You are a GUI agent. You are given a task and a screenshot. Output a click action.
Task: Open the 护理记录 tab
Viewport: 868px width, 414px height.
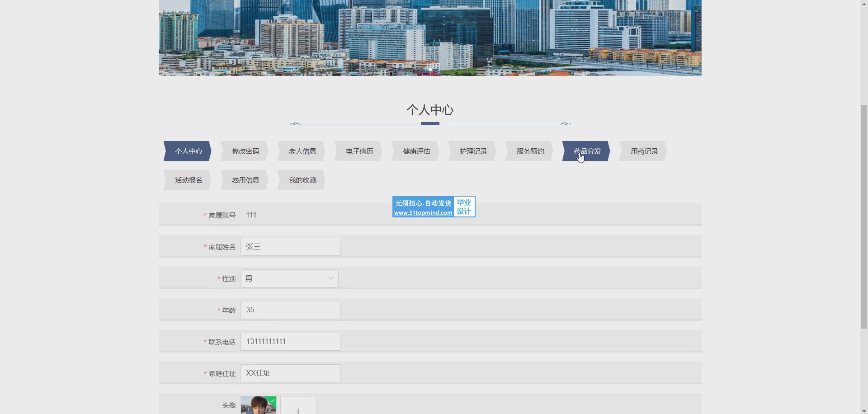tap(473, 151)
